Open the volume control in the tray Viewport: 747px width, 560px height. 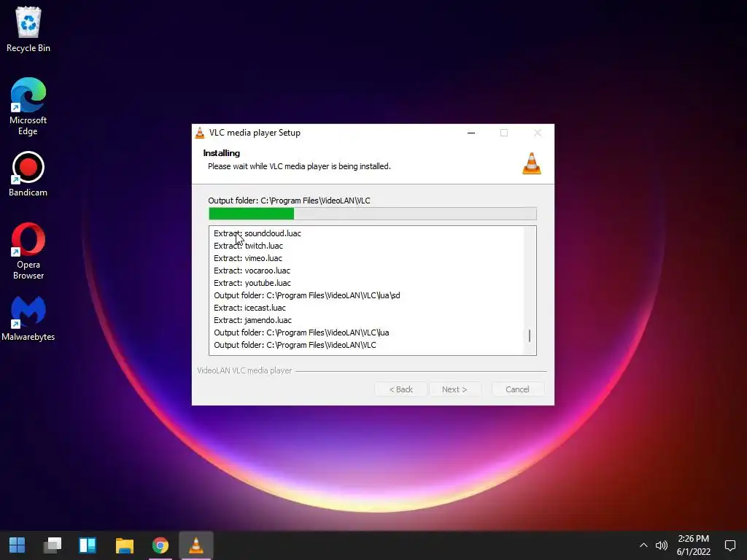click(661, 545)
